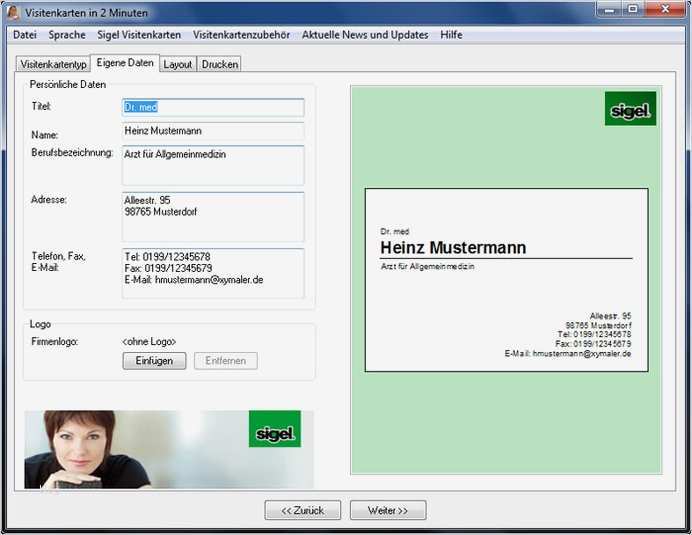
Task: Open the Datei menu
Action: click(x=25, y=35)
